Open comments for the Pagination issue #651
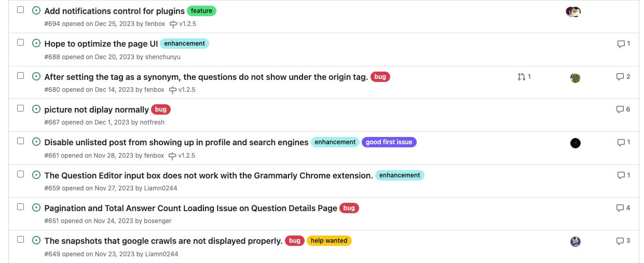The width and height of the screenshot is (644, 263). (623, 208)
